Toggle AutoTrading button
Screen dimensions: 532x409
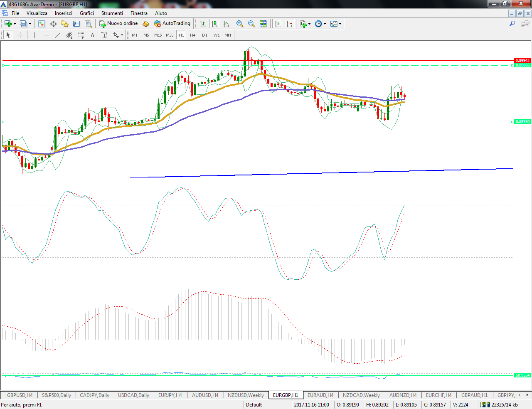click(172, 24)
